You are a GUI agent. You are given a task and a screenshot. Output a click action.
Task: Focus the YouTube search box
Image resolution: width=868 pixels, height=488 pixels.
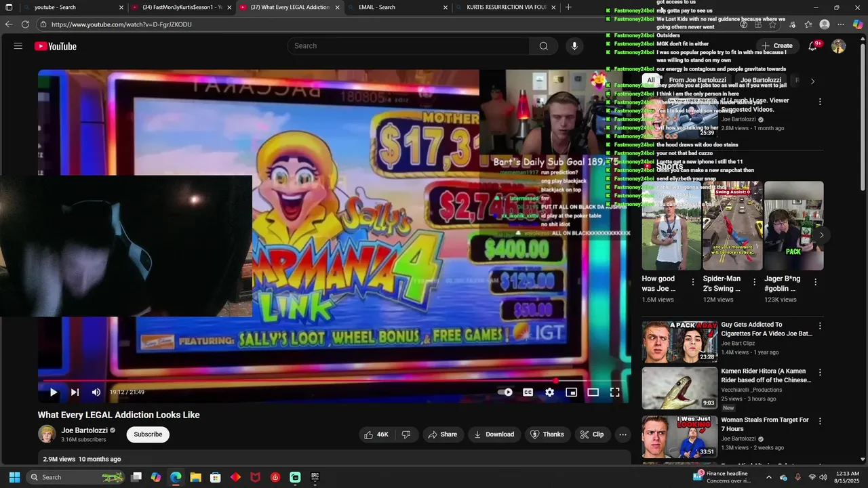(409, 46)
